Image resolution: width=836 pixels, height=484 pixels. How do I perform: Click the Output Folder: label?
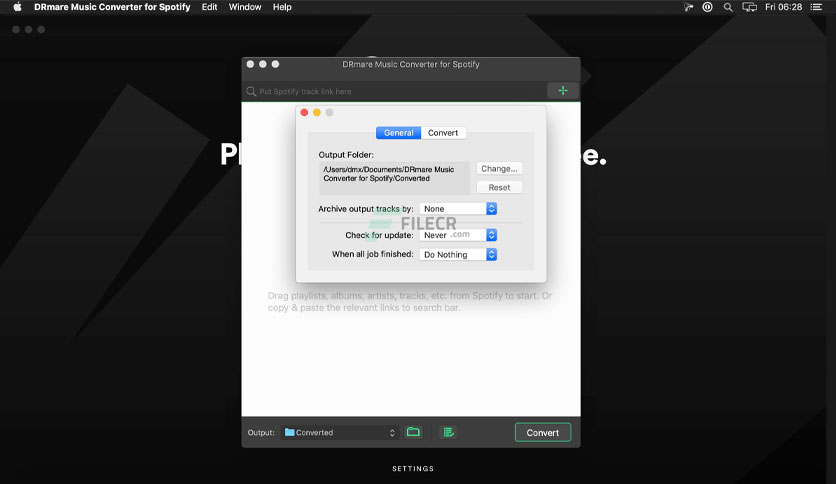346,155
